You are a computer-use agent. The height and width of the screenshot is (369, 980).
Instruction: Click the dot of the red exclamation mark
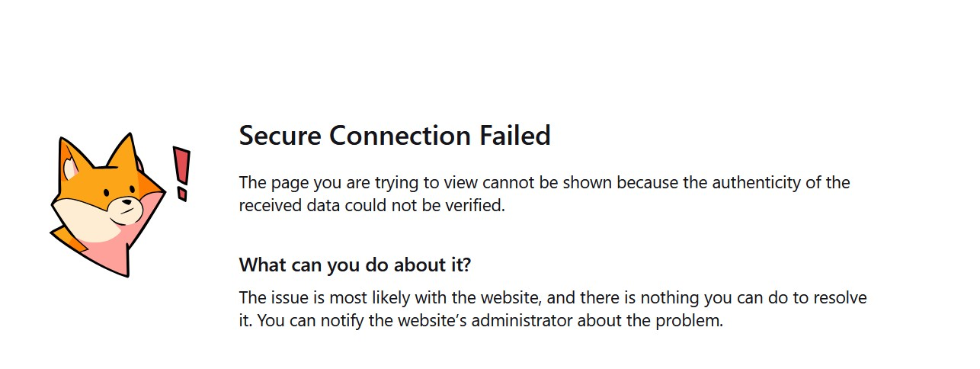click(181, 194)
